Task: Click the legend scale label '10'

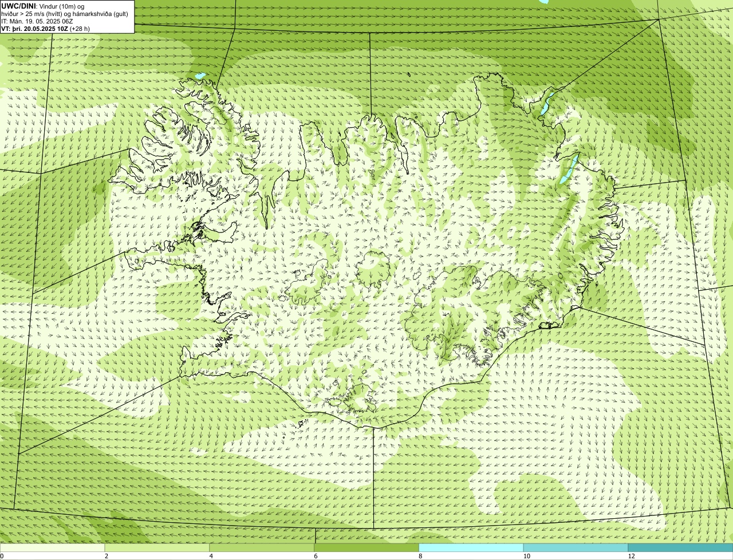Action: point(526,556)
